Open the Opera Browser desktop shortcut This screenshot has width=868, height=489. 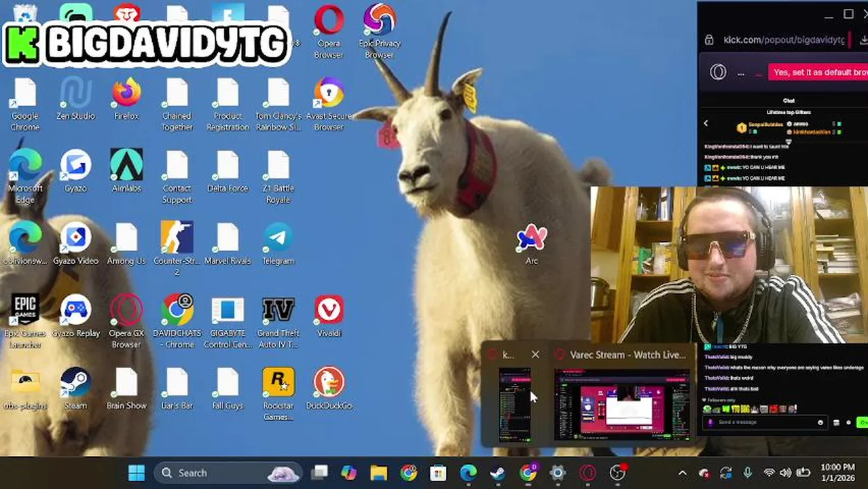329,31
